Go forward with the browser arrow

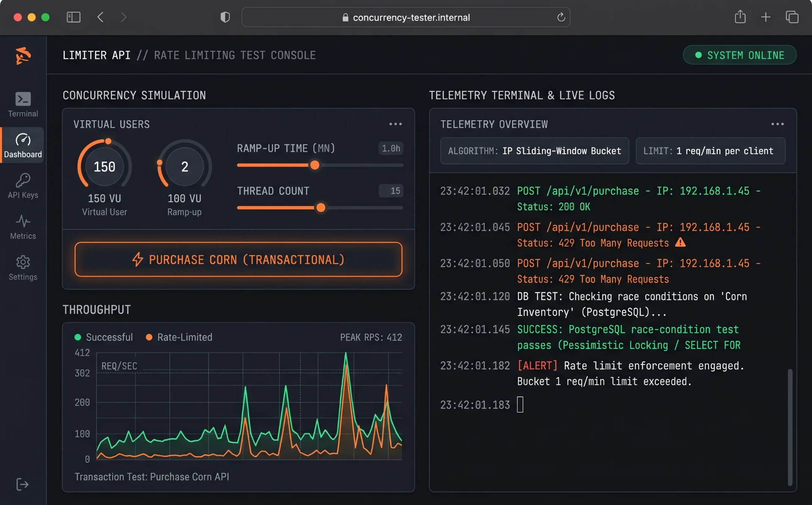point(123,17)
